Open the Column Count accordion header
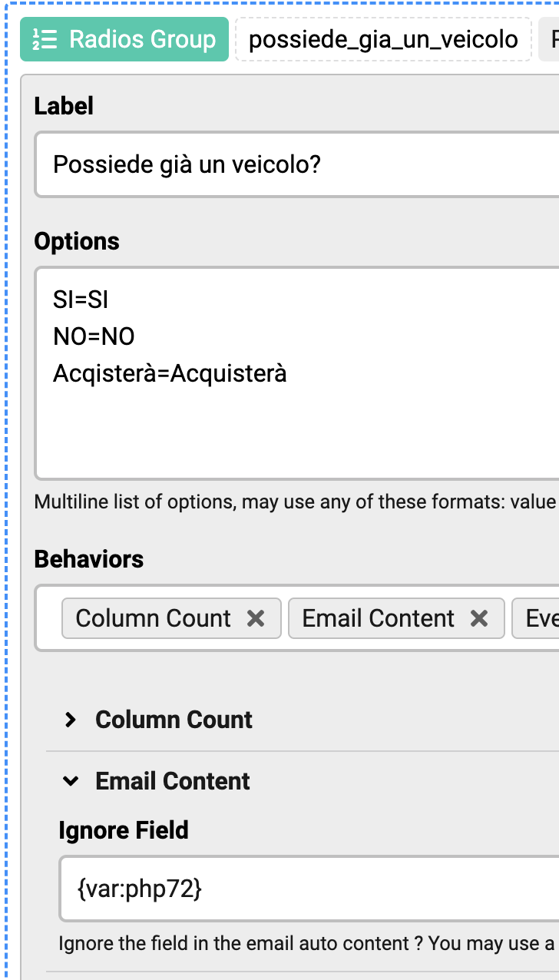 [303, 720]
